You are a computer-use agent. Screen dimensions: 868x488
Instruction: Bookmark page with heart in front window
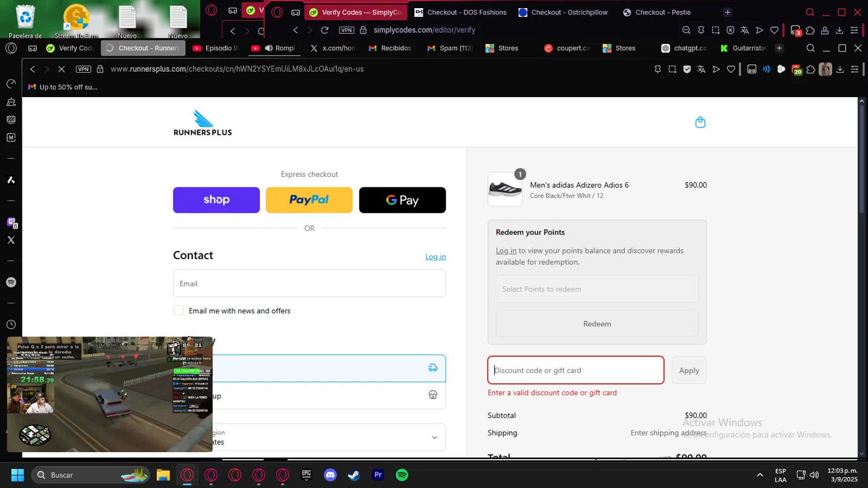coord(731,69)
